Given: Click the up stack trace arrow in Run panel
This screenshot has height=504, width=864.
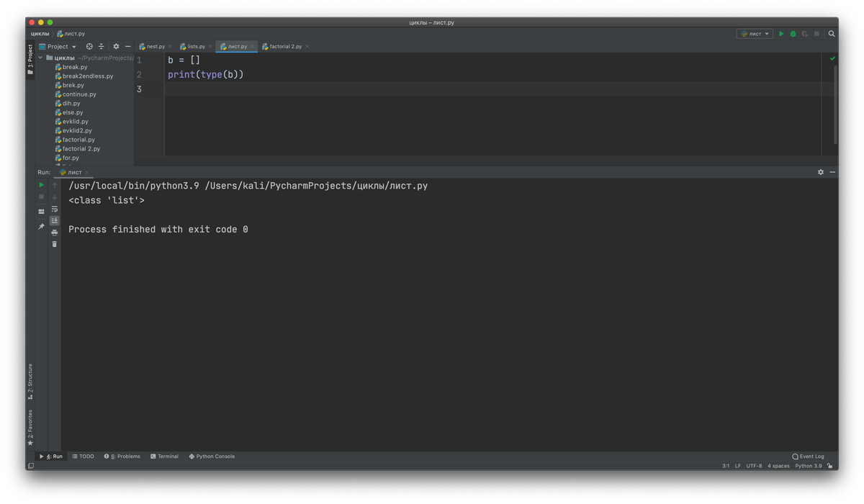Looking at the screenshot, I should (x=55, y=185).
